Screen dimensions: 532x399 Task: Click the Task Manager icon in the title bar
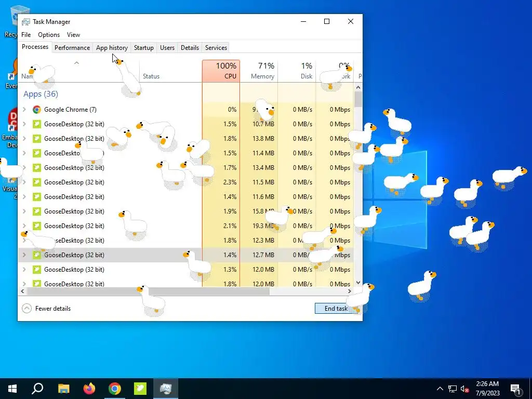[x=25, y=22]
